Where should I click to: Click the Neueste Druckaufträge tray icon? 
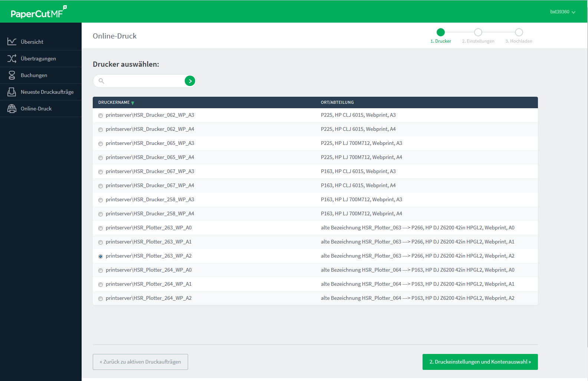pyautogui.click(x=12, y=92)
